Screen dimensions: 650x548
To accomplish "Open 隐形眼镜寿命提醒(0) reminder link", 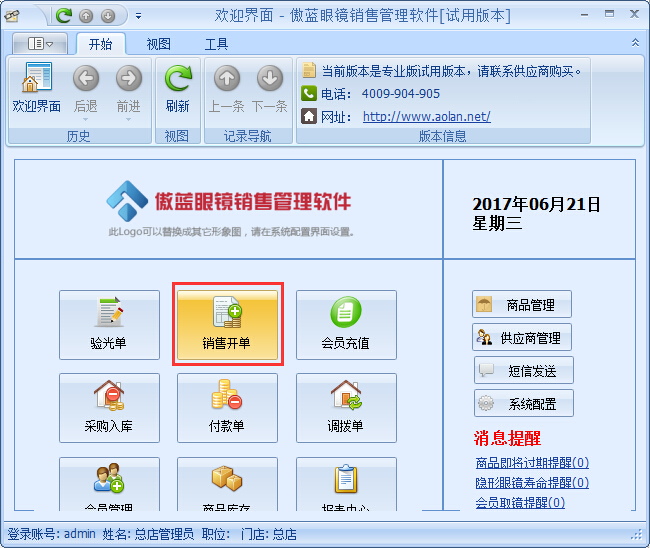I will click(x=532, y=483).
